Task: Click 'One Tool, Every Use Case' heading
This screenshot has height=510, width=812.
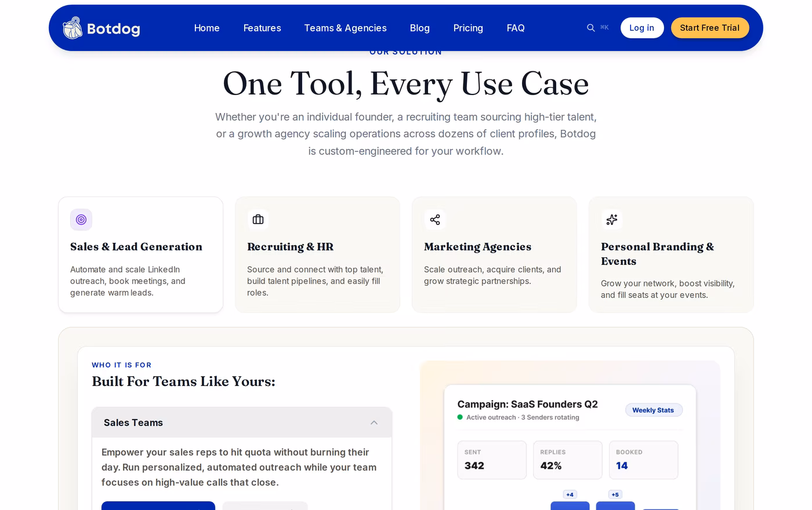Action: tap(406, 84)
